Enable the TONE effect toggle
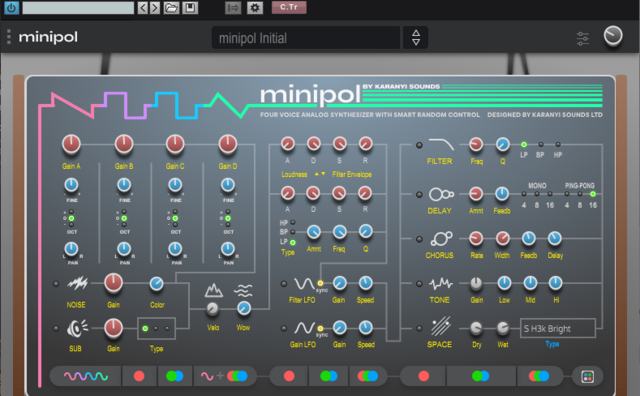Image resolution: width=640 pixels, height=396 pixels. tap(419, 284)
